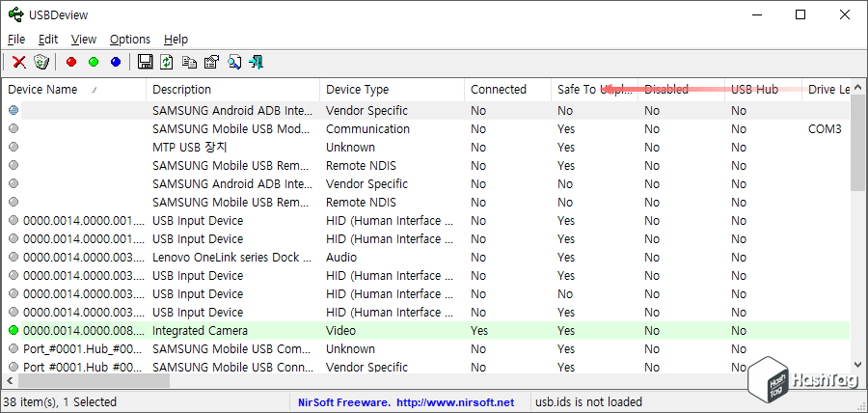Open the Edit menu
868x413 pixels.
coord(48,40)
